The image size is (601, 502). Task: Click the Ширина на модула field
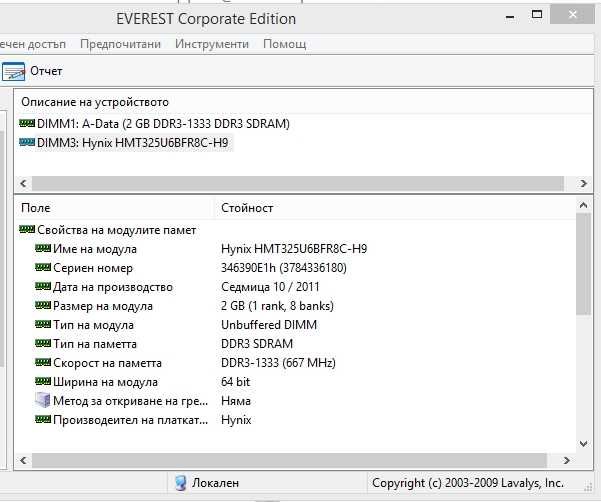coord(105,382)
